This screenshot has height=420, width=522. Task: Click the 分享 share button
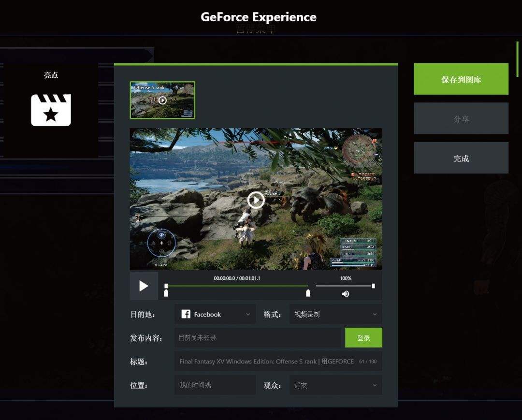(x=461, y=118)
